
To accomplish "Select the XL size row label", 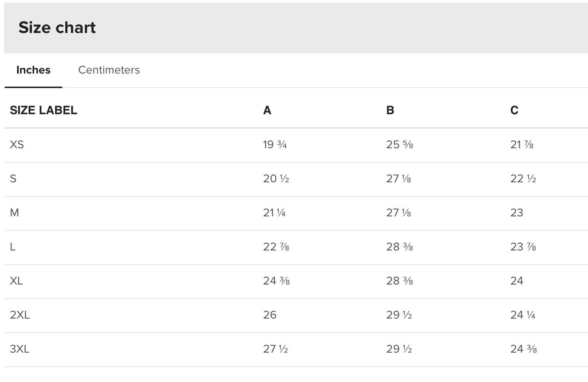I will point(16,281).
